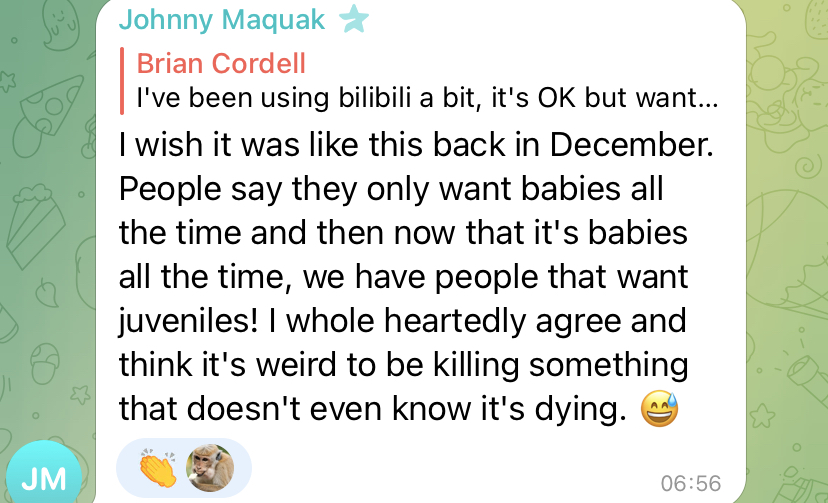Viewport: 828px width, 503px height.
Task: Click the empty bubble space left of the timestamp
Action: [450, 470]
